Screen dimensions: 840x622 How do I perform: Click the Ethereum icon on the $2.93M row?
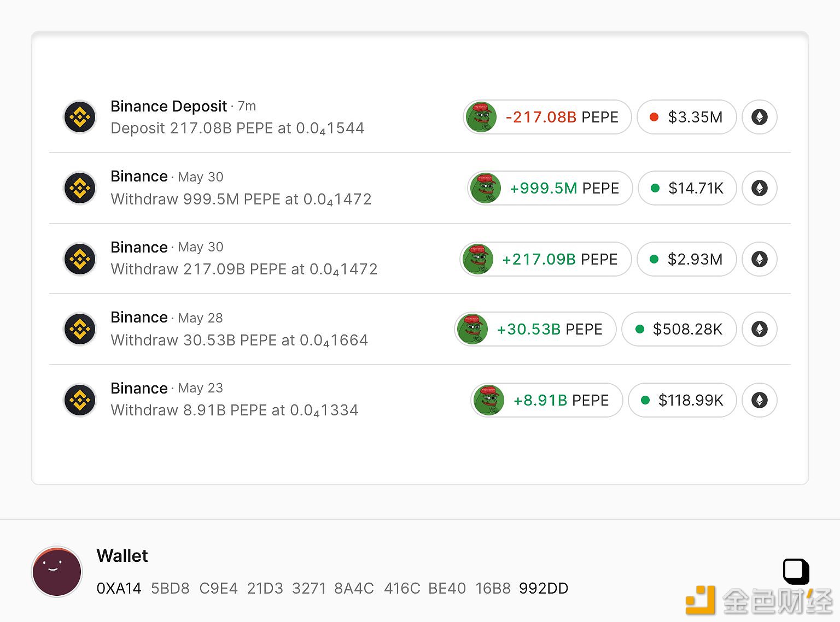760,259
